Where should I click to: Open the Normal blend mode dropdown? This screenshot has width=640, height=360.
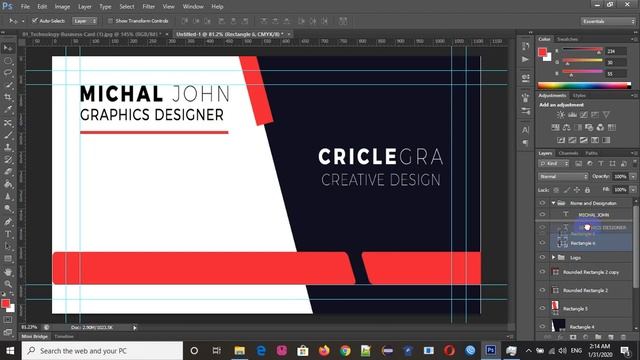coord(563,176)
